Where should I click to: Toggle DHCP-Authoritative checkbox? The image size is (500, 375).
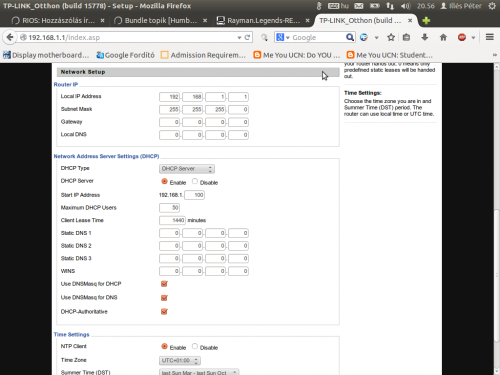pyautogui.click(x=164, y=312)
